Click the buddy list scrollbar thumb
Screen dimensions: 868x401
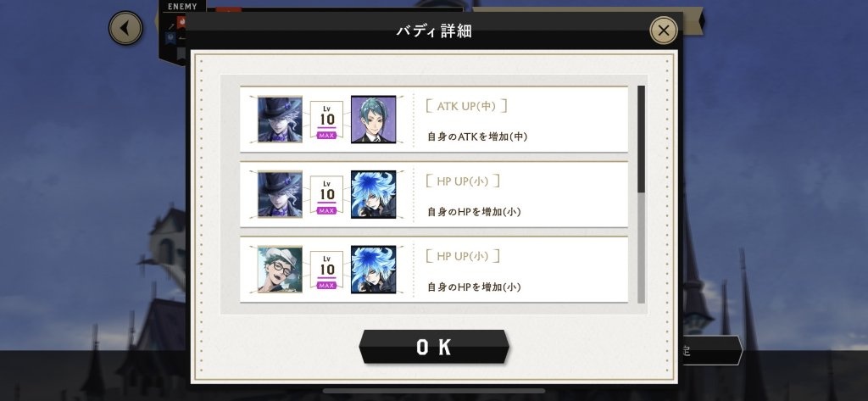click(x=641, y=139)
